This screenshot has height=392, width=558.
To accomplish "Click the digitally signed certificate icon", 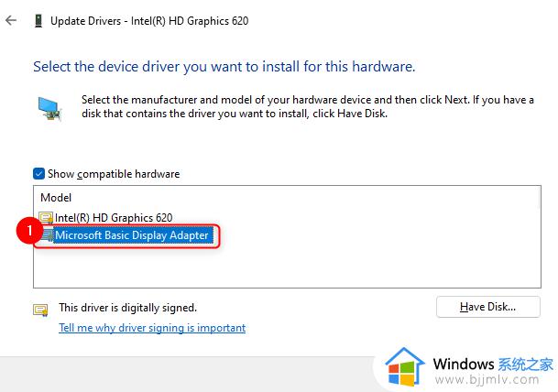I will click(x=40, y=310).
